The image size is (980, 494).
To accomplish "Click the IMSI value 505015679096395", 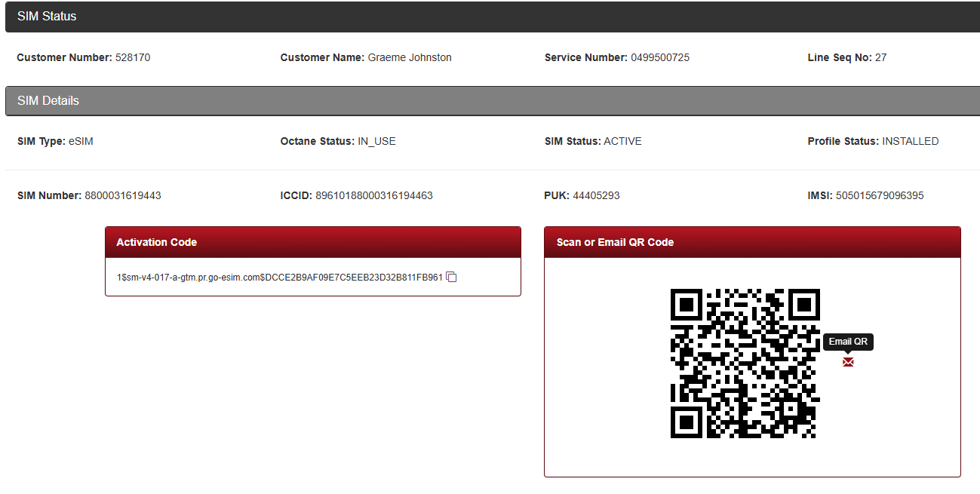I will point(880,195).
